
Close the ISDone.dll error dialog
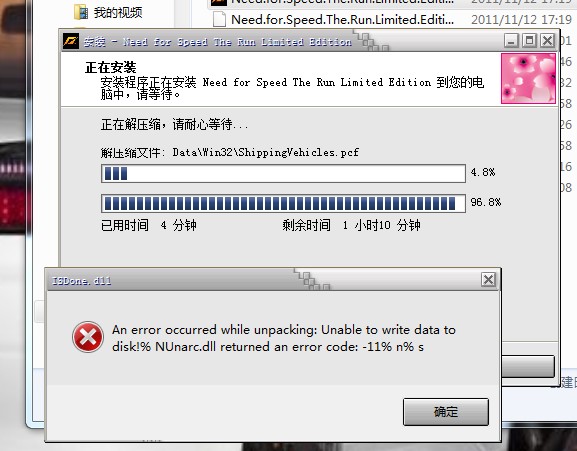tap(488, 280)
